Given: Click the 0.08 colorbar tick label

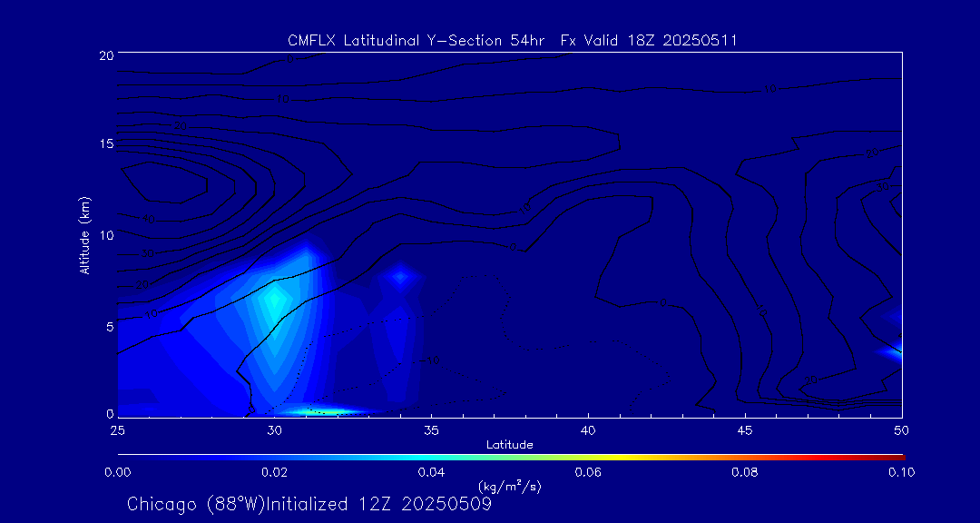Looking at the screenshot, I should pos(745,471).
